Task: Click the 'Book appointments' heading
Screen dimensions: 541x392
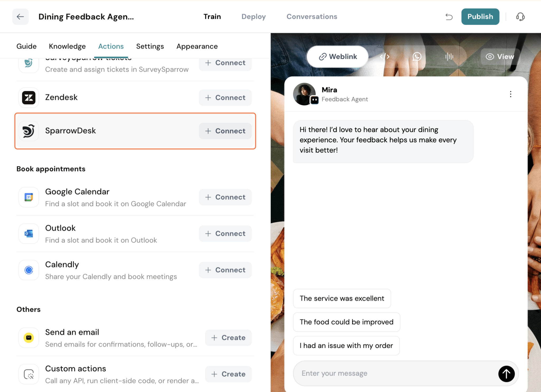Action: click(x=51, y=169)
